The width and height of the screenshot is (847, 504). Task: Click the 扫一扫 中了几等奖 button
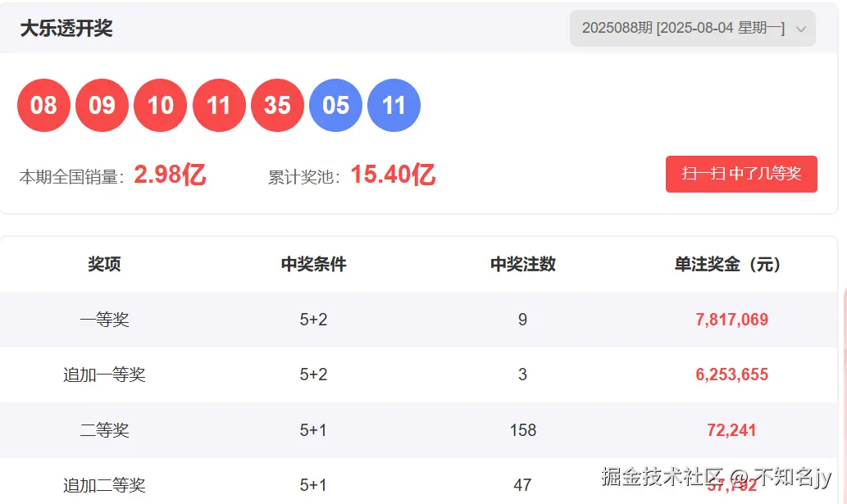(x=740, y=174)
